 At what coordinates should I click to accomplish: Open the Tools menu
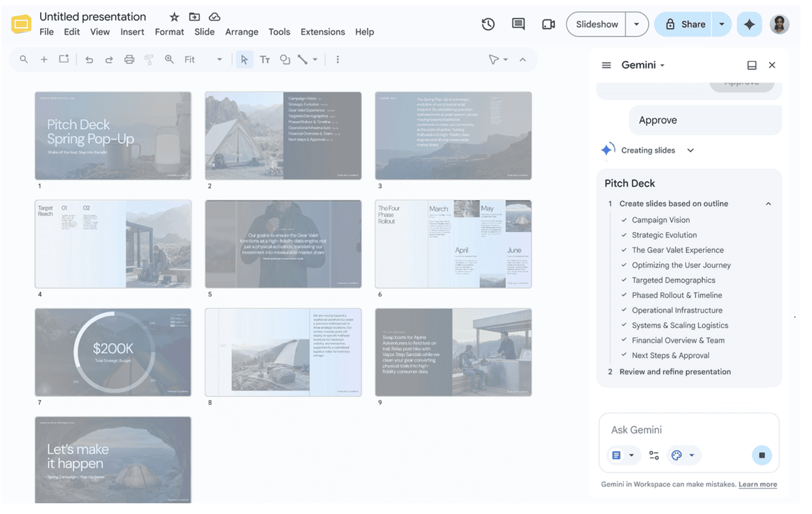(x=279, y=32)
